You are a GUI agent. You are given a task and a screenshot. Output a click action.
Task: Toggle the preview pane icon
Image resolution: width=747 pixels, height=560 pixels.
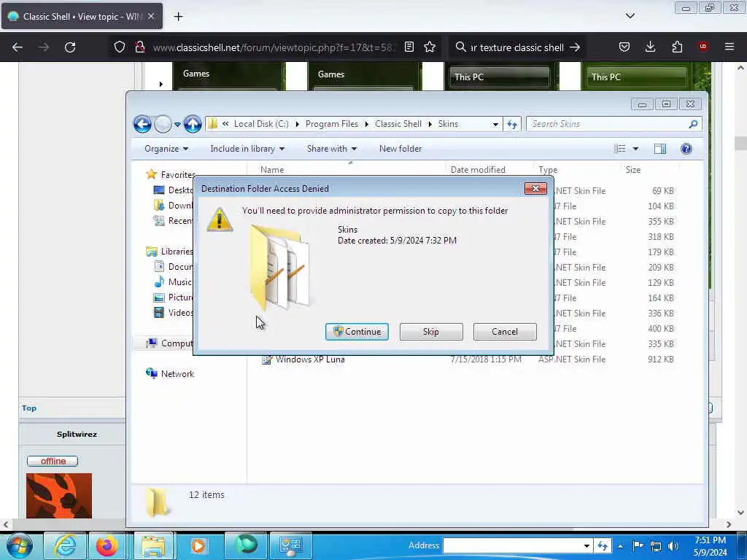click(x=659, y=149)
